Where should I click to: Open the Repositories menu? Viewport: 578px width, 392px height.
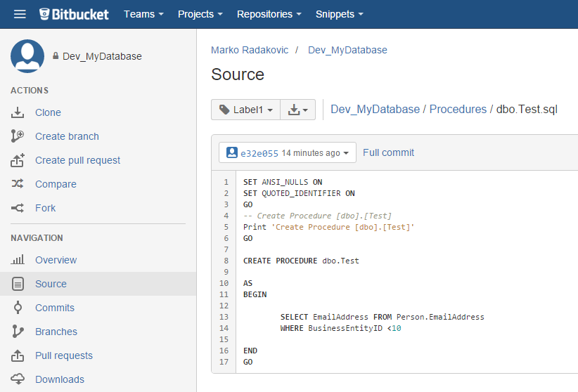(269, 14)
